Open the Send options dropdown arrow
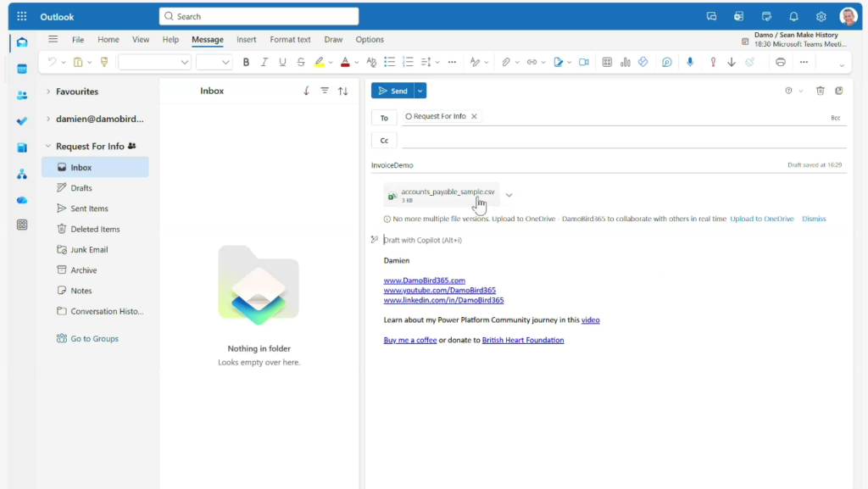Screen dimensions: 868x489 pos(420,91)
